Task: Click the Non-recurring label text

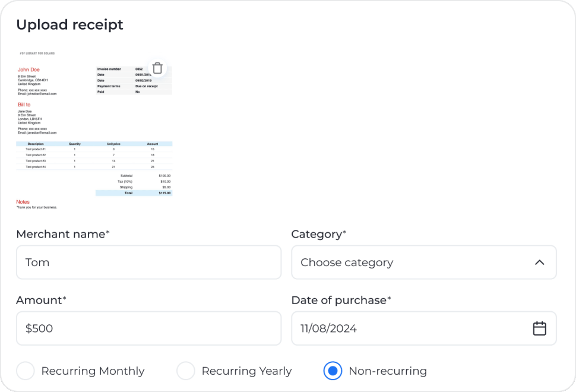Action: click(388, 371)
